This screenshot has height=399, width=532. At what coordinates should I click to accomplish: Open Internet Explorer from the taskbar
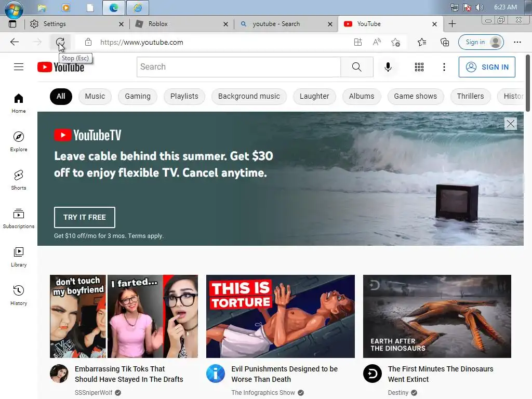(x=137, y=7)
